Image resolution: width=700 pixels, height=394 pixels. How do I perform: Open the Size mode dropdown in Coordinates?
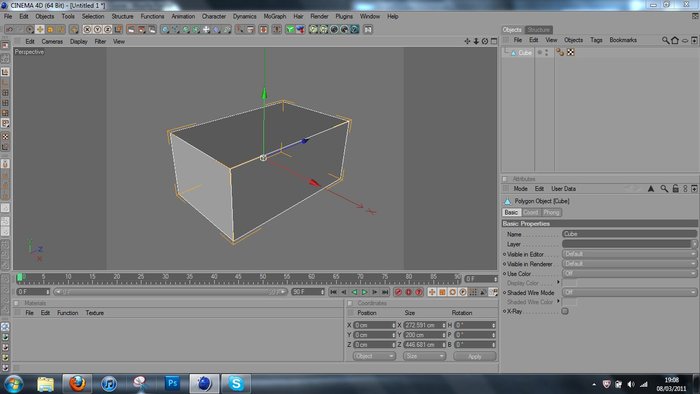[425, 356]
